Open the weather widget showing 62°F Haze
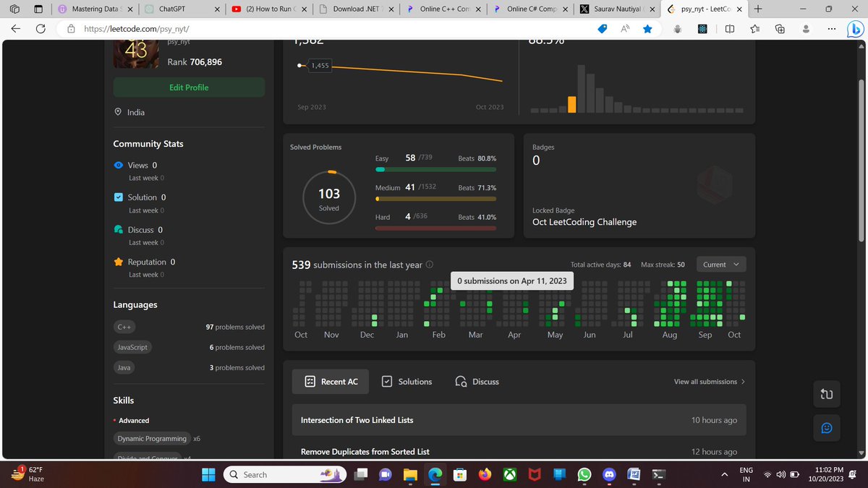 point(28,474)
